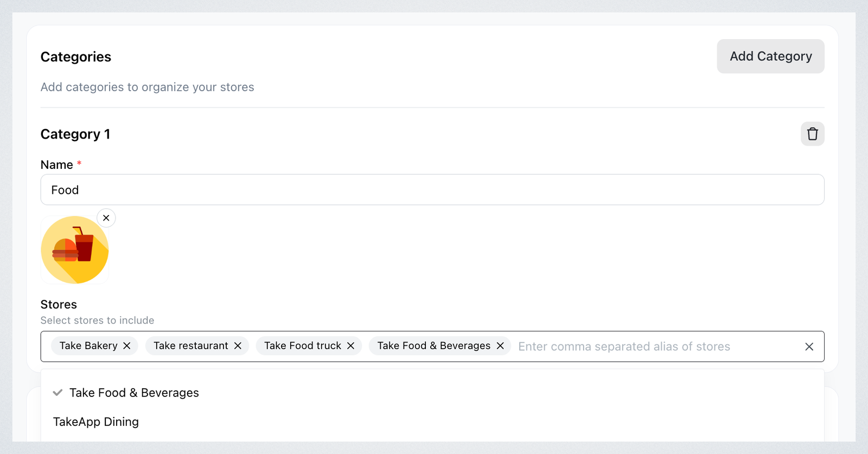Click 'Select stores to include' hint text
Screen dimensions: 868x454
tap(98, 320)
